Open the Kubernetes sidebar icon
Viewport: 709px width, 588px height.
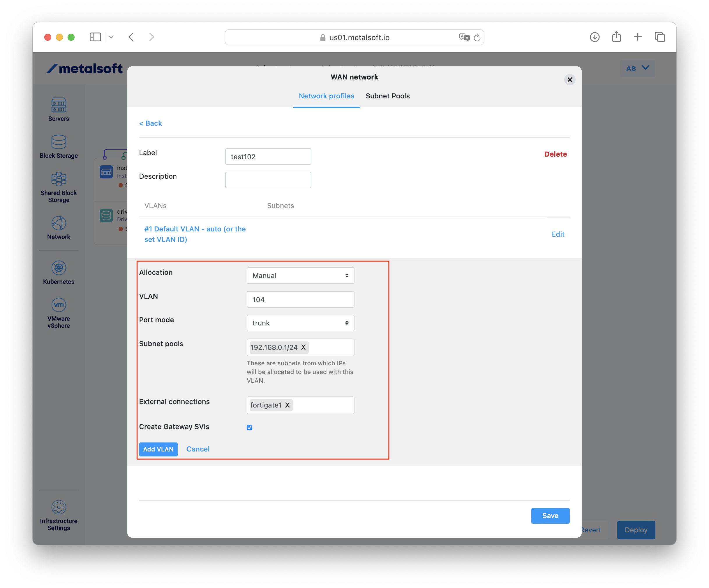(x=59, y=268)
